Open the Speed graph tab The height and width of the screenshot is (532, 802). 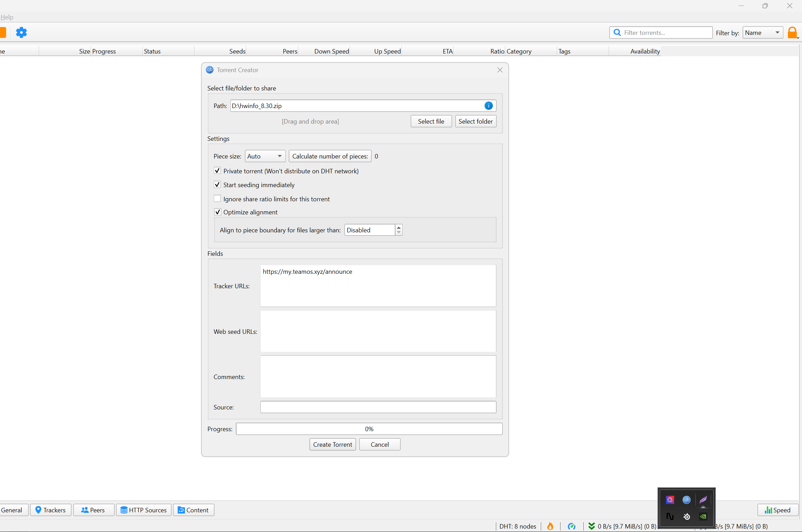778,510
